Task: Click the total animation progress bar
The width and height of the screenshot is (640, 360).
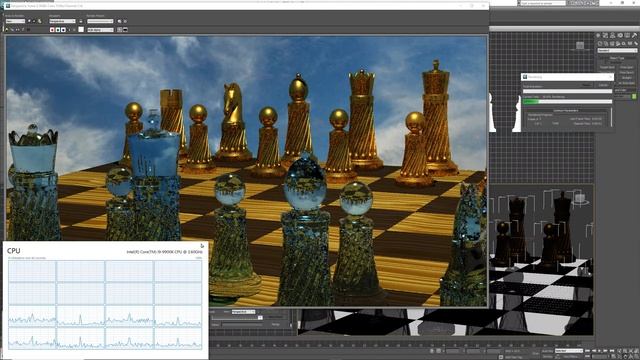Action: coord(567,91)
